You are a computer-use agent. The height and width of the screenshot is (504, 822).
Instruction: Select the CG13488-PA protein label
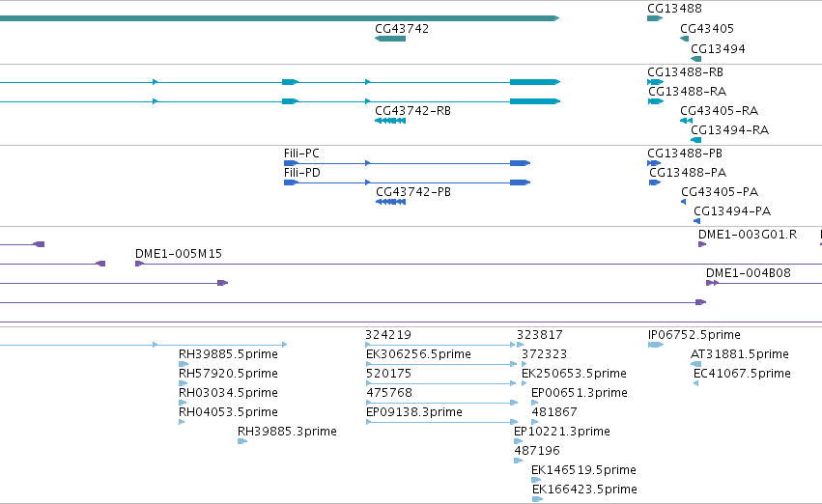[688, 173]
